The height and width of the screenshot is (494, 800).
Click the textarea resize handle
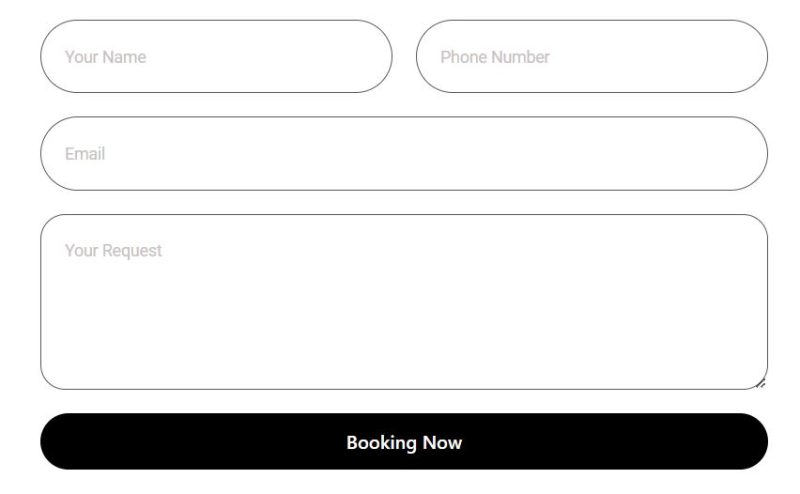761,383
